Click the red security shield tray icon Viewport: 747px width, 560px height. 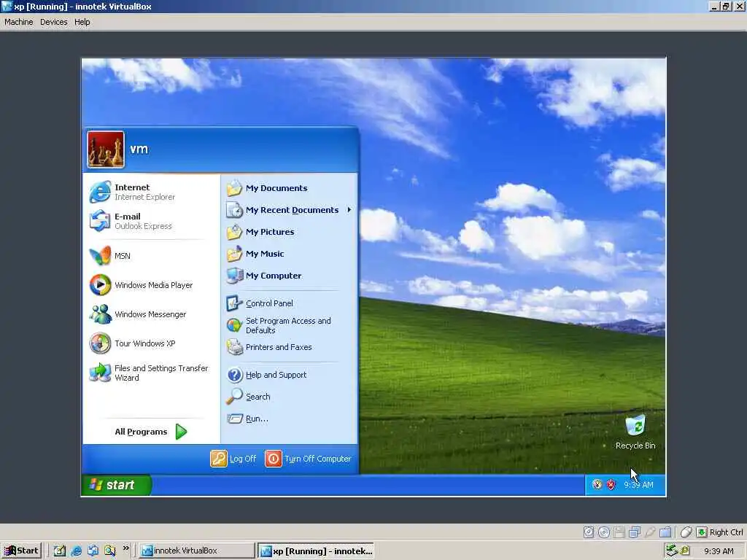point(611,485)
